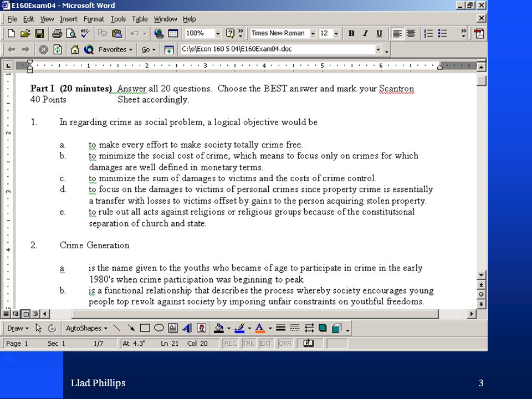The height and width of the screenshot is (399, 532).
Task: Open Microsoft Word Help question icon
Action: (230, 33)
